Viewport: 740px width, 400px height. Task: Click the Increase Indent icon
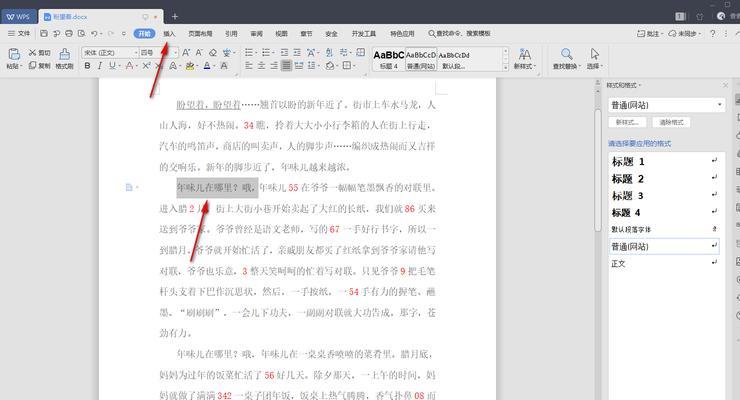tap(297, 52)
